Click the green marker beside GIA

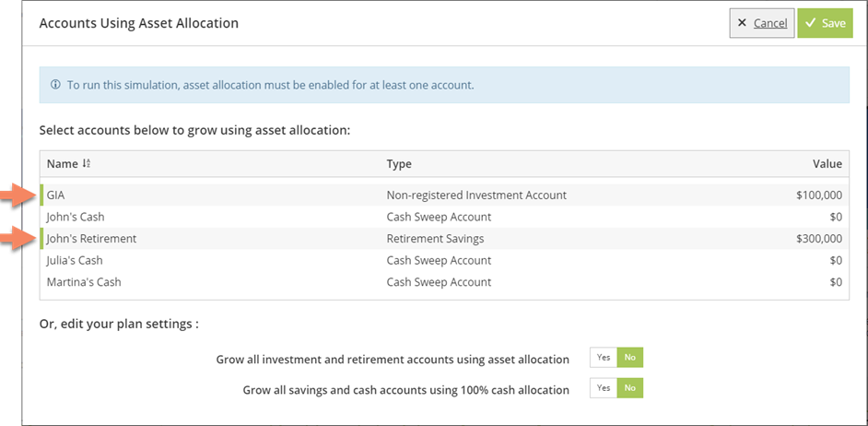point(41,195)
